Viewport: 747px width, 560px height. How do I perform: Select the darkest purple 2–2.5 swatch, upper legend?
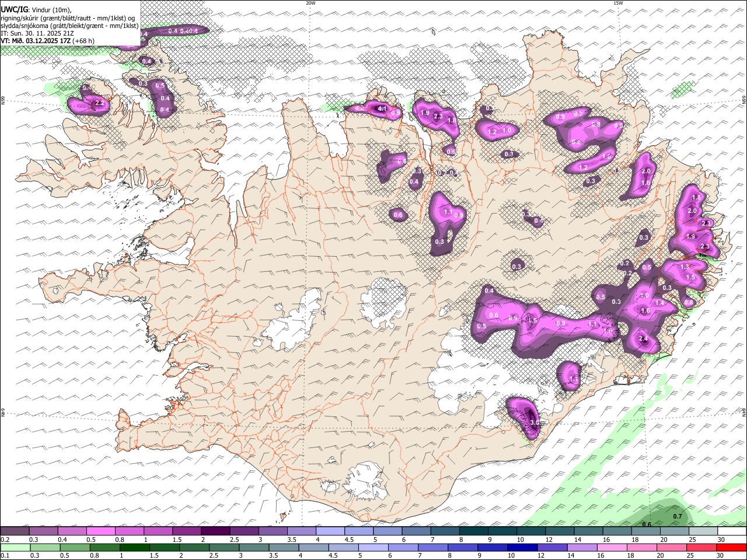click(x=215, y=531)
